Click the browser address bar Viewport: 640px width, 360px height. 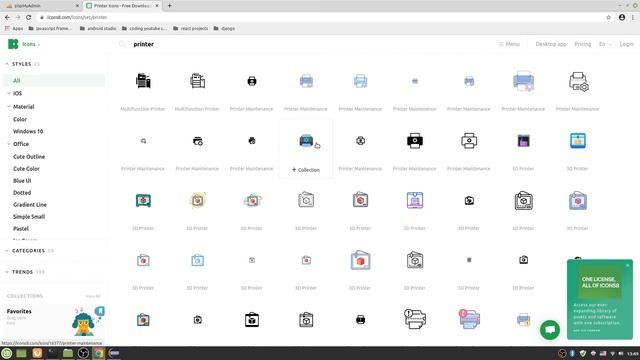(x=318, y=17)
